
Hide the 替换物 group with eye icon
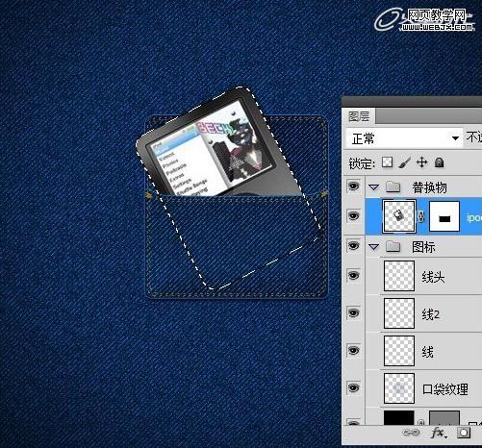tap(353, 187)
